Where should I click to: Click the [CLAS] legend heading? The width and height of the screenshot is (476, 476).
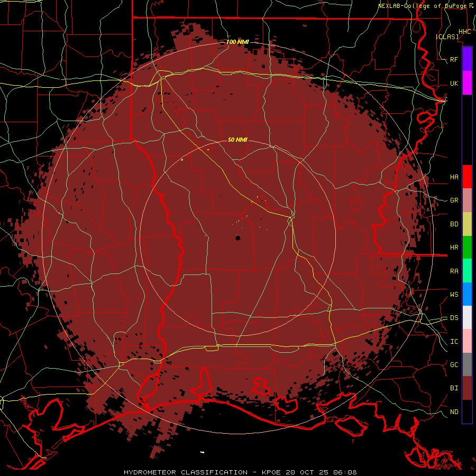[x=447, y=36]
